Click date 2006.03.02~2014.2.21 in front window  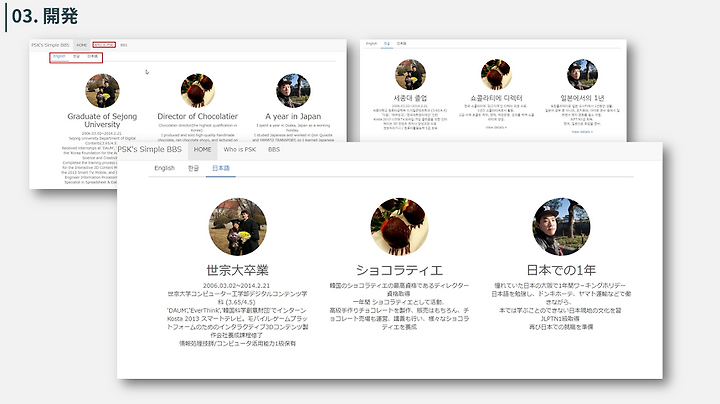coord(236,286)
